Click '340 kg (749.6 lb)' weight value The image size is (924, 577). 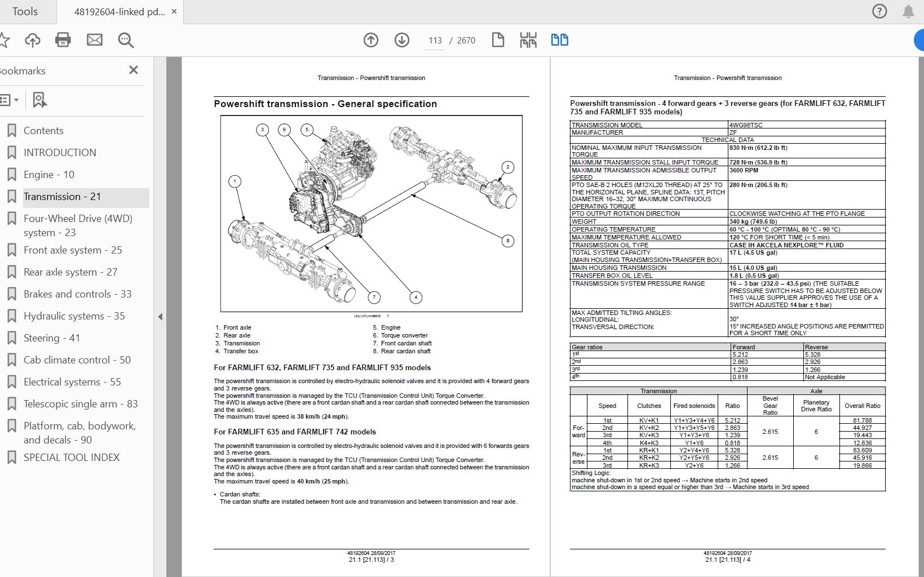pos(753,221)
